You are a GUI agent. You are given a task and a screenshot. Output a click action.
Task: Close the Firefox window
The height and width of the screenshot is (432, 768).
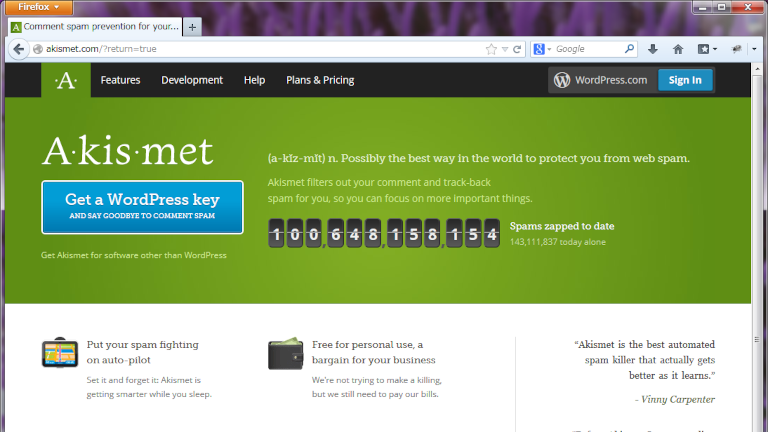pyautogui.click(x=748, y=7)
